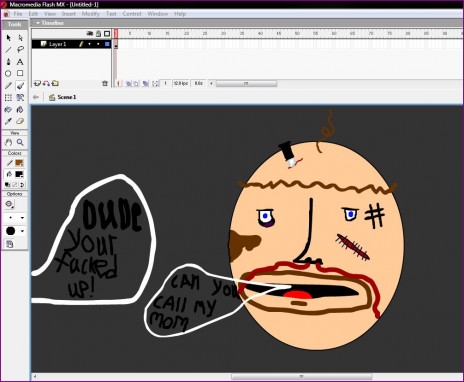
Task: Toggle Layer 1 blue outline square
Action: point(107,44)
